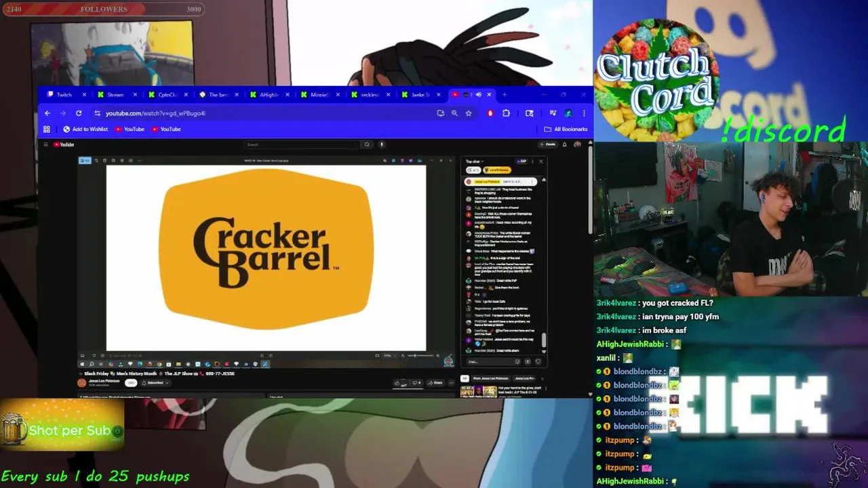Screen dimensions: 868x488
Task: Open YouTube notifications bell
Action: [564, 144]
